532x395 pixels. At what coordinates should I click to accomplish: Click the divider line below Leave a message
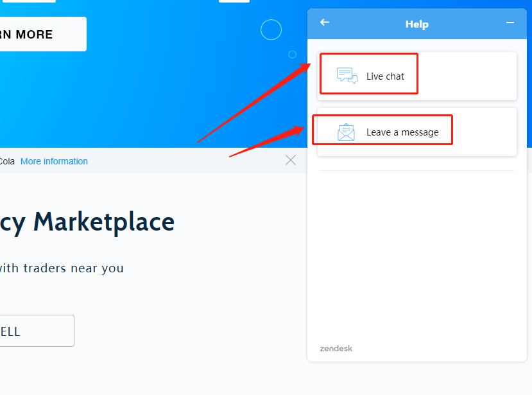click(417, 171)
